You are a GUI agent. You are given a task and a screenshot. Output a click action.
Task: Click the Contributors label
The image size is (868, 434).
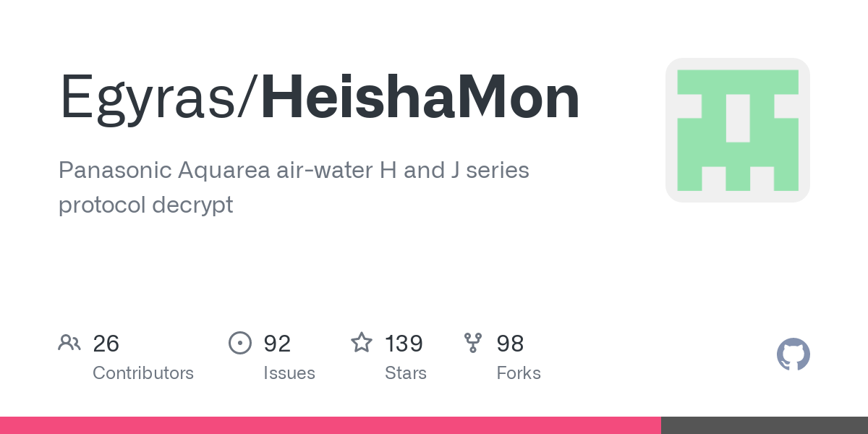click(x=143, y=373)
